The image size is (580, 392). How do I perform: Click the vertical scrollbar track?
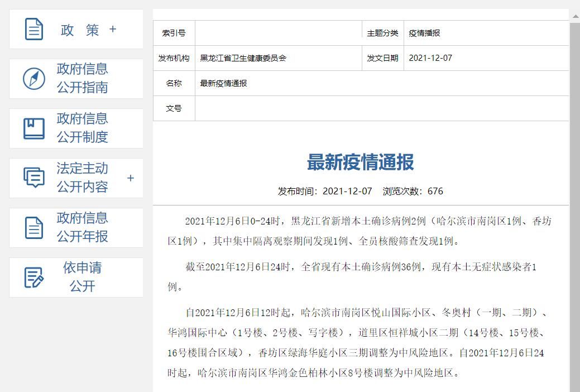[574, 223]
